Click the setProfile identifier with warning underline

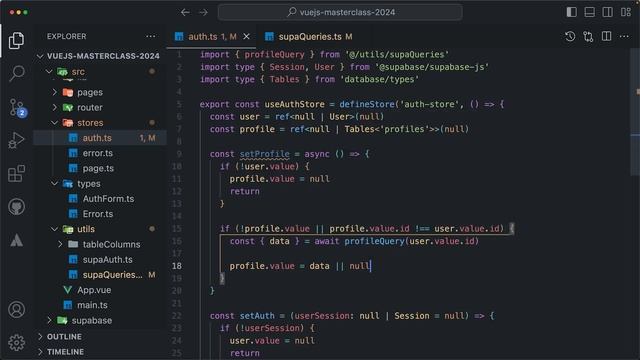(x=264, y=154)
